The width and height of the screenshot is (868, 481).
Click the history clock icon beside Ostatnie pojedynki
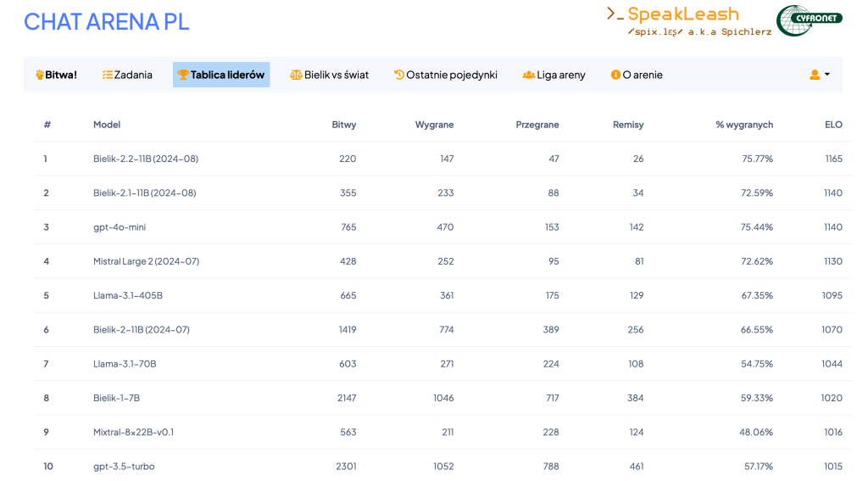pyautogui.click(x=399, y=75)
